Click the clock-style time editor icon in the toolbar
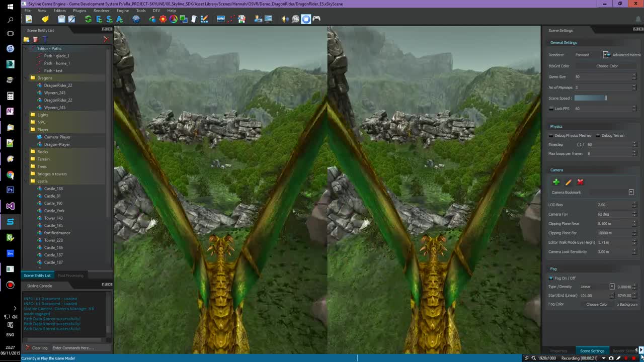 point(136,19)
